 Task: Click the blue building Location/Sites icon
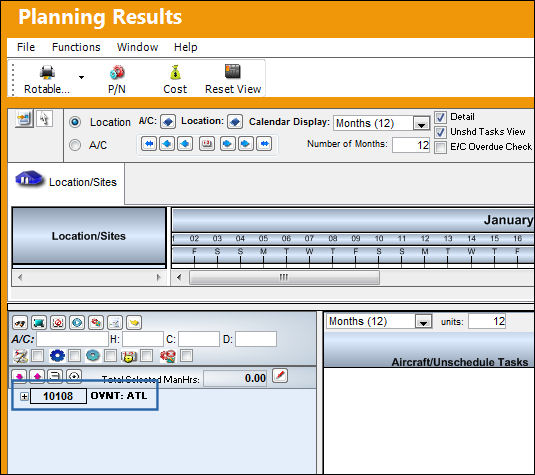(x=29, y=178)
